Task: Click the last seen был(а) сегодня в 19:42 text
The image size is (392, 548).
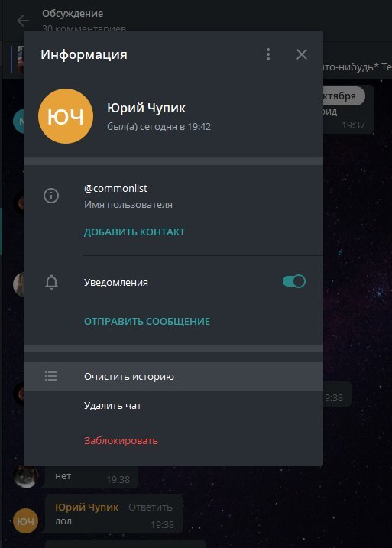Action: pos(159,127)
